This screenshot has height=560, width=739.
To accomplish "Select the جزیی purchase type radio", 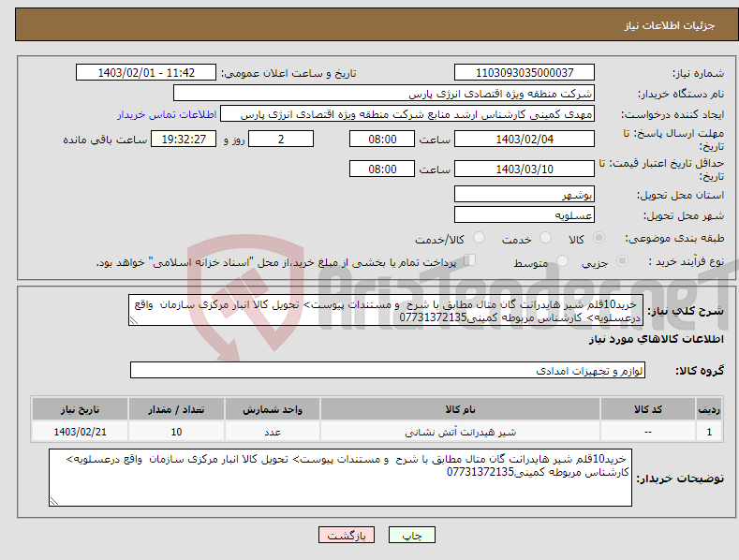I will point(622,261).
